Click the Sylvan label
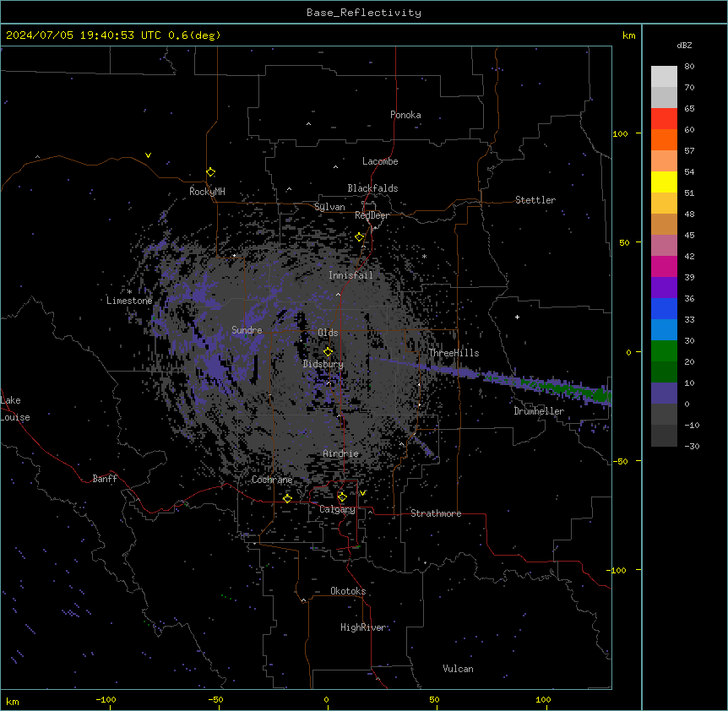 [x=329, y=207]
